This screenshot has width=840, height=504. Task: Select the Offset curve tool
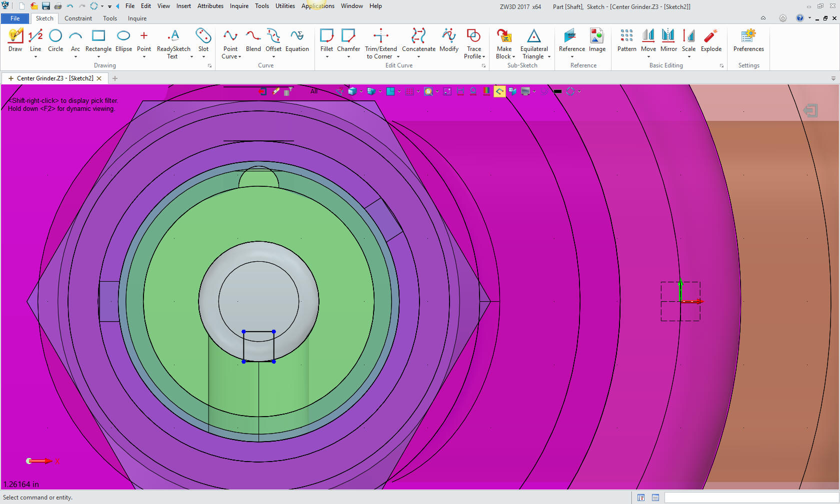point(273,40)
